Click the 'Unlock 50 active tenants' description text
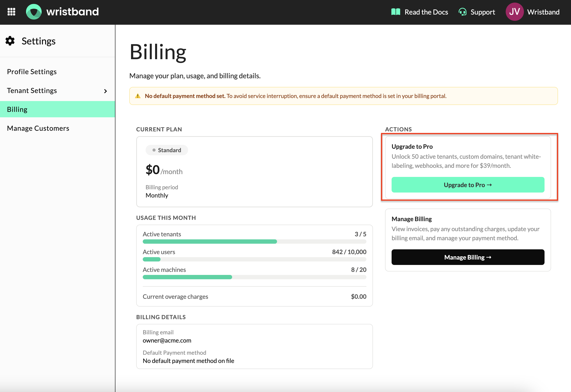Image resolution: width=571 pixels, height=392 pixels. tap(466, 161)
